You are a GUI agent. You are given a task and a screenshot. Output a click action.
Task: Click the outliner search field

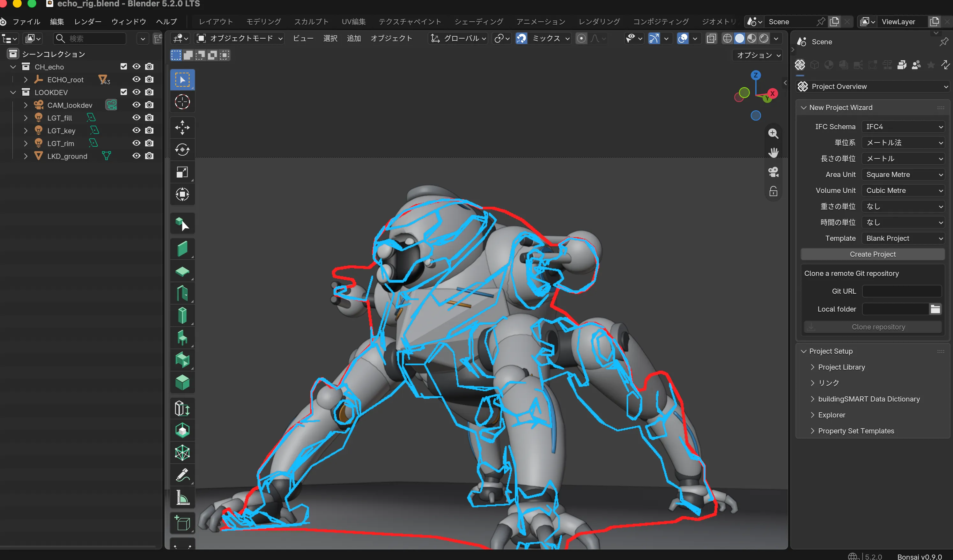coord(90,38)
